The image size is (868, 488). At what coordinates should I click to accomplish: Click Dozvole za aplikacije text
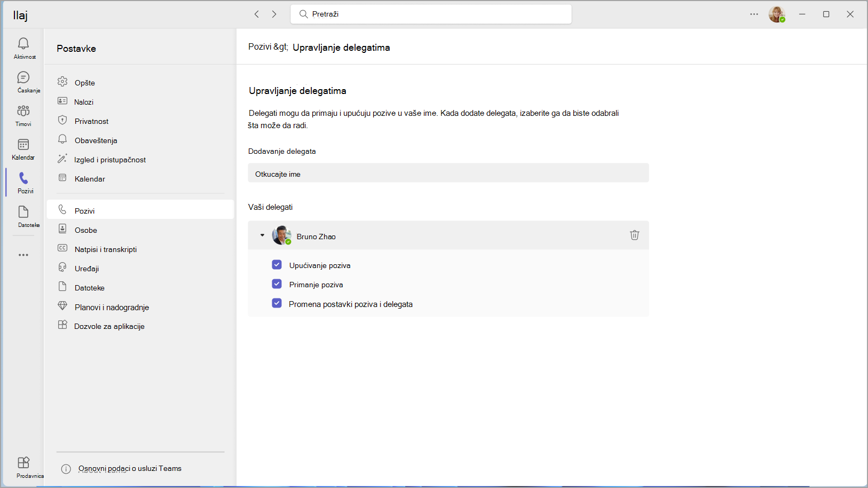109,326
